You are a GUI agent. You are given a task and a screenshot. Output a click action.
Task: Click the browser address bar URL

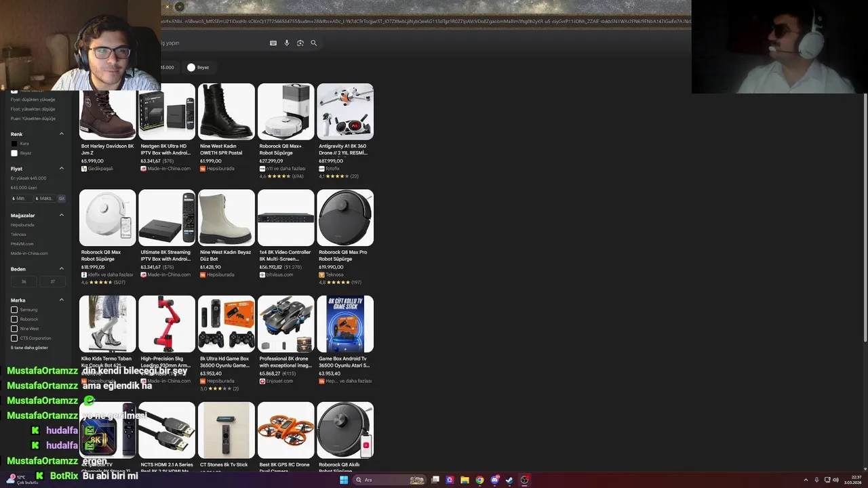point(426,22)
